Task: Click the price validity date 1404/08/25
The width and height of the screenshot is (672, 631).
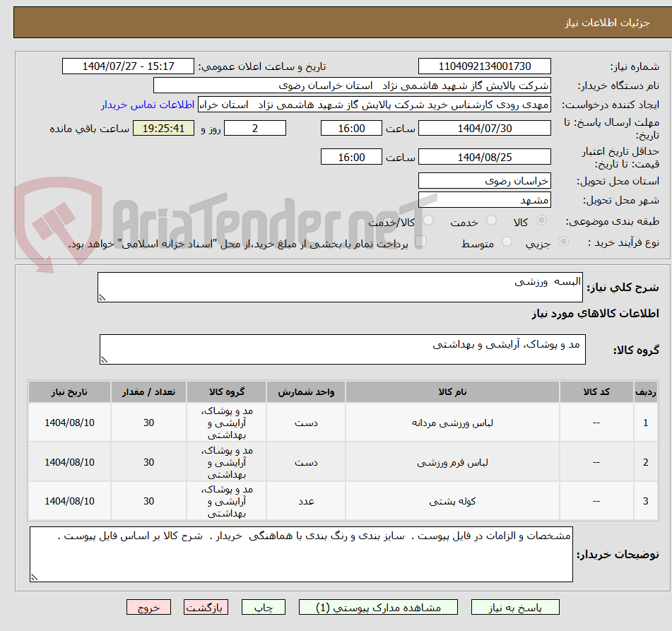Action: (484, 157)
